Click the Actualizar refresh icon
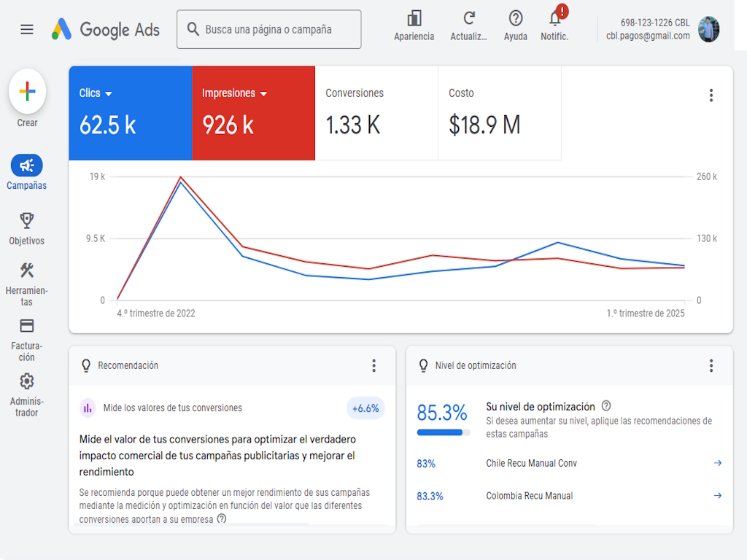The image size is (747, 560). [469, 18]
